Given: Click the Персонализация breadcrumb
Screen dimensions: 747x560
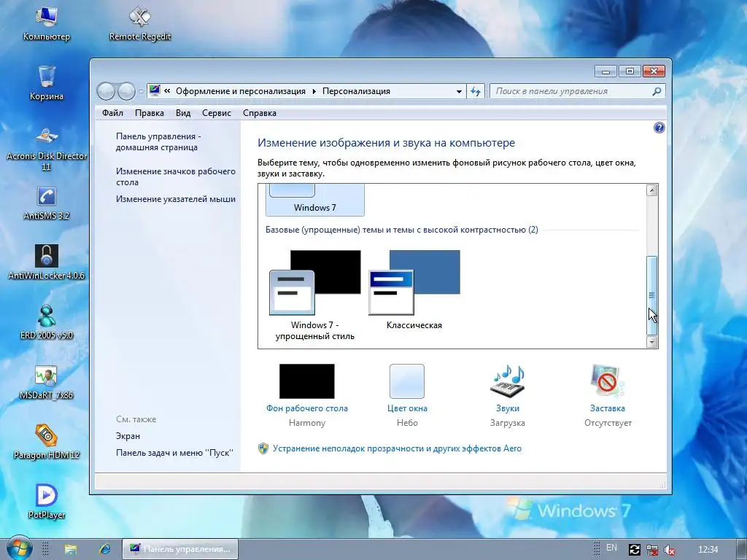Looking at the screenshot, I should coord(356,91).
